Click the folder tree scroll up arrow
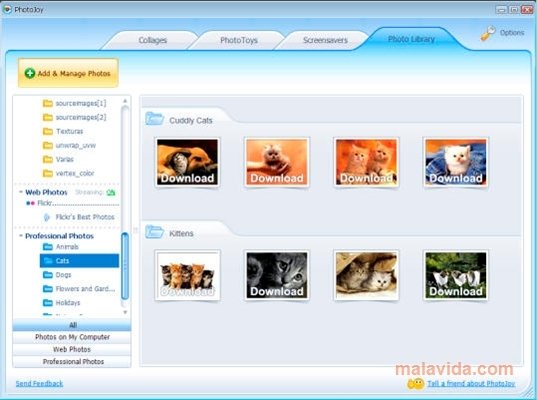This screenshot has height=400, width=537. pos(125,101)
